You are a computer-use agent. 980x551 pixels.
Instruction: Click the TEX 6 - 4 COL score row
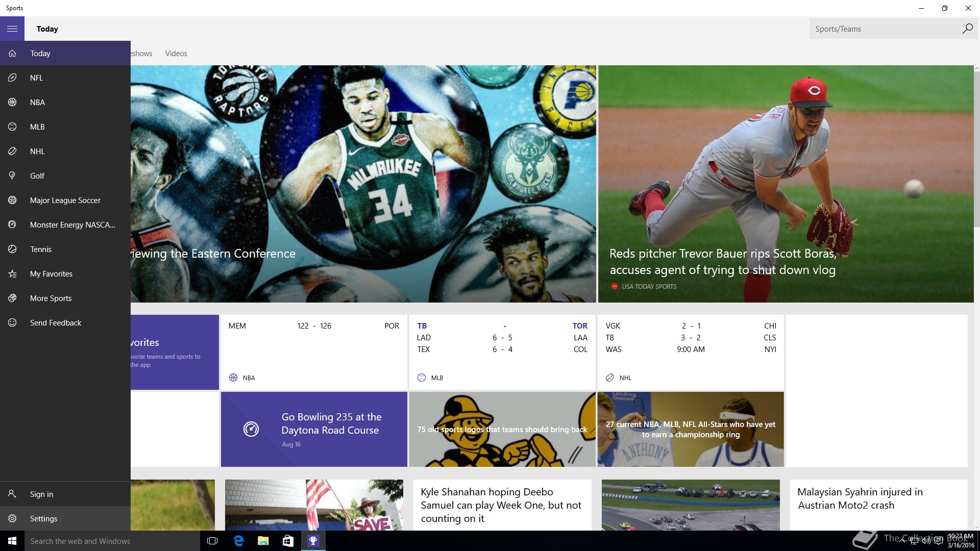point(502,349)
